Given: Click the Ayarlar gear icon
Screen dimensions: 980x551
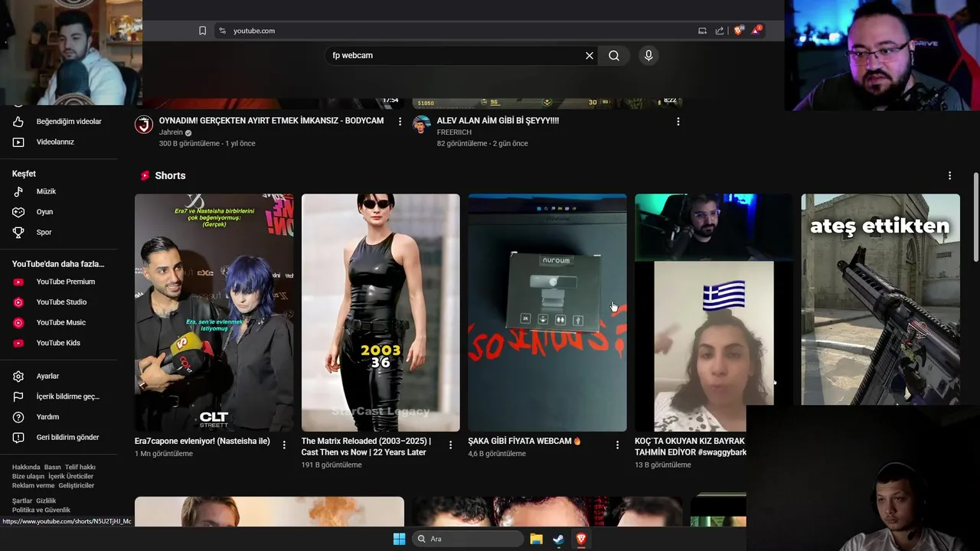Looking at the screenshot, I should tap(18, 376).
